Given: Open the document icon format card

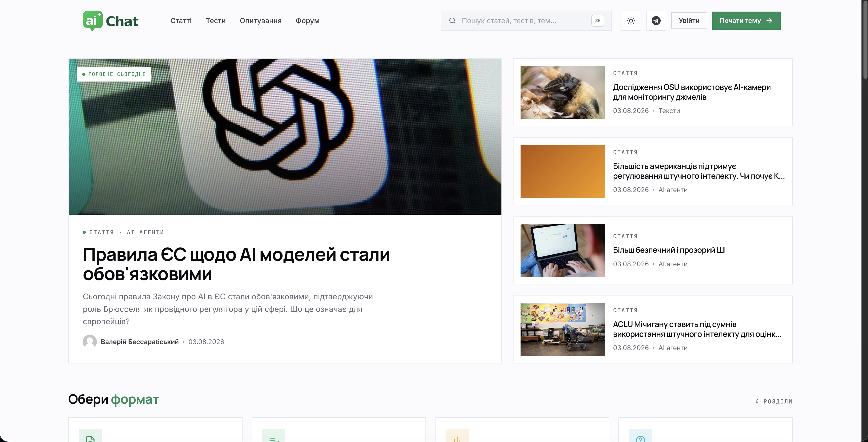Looking at the screenshot, I should [x=155, y=430].
